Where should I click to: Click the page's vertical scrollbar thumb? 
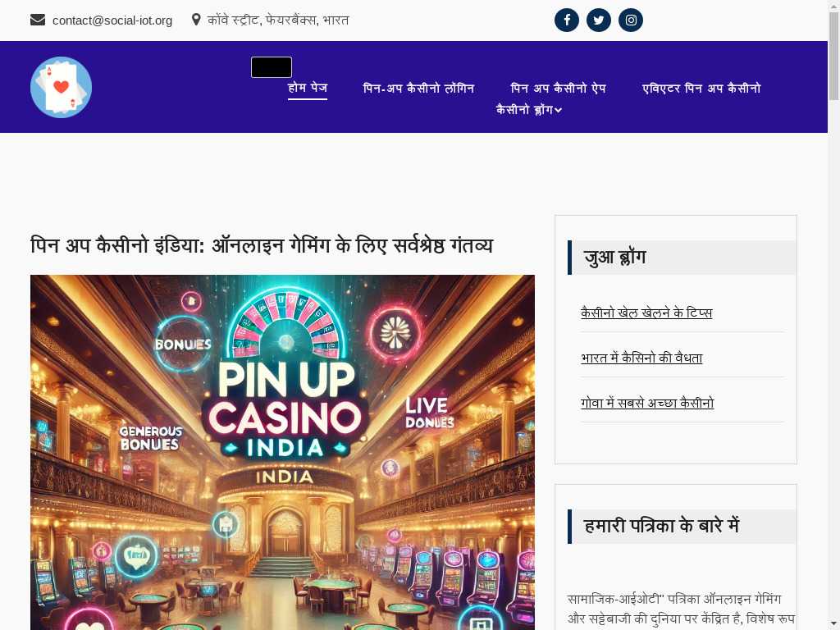click(x=834, y=57)
